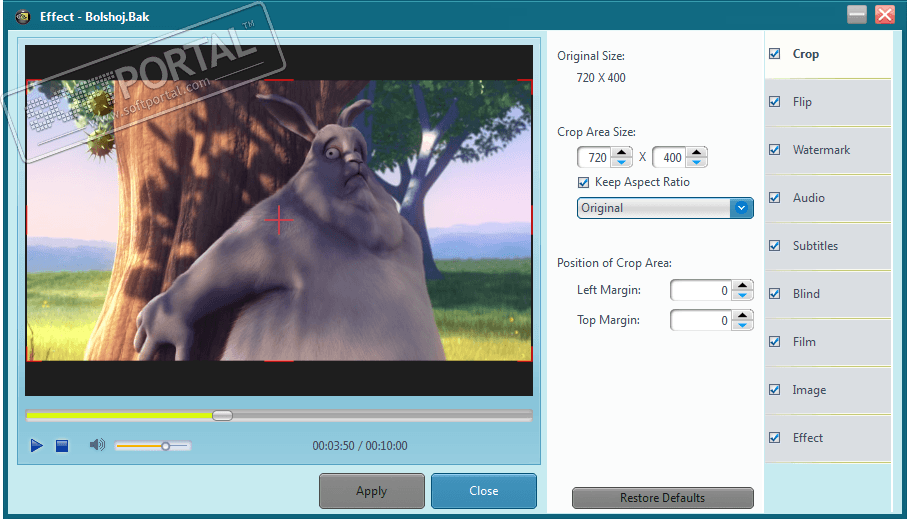Switch to the Audio tab
The width and height of the screenshot is (910, 520).
828,198
